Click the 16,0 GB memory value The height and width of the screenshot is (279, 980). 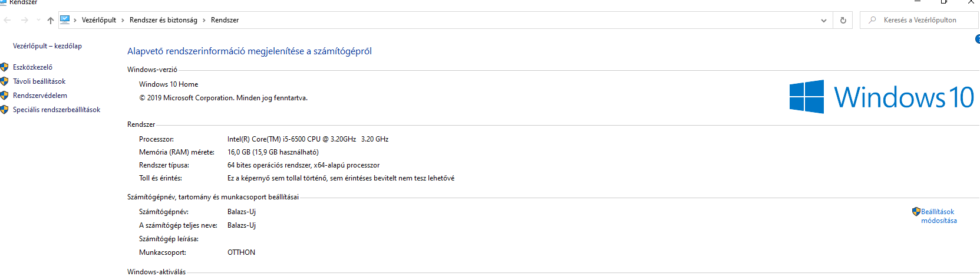(273, 152)
